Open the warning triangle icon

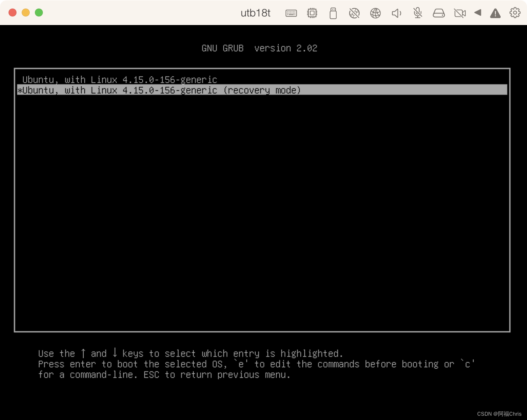click(495, 13)
